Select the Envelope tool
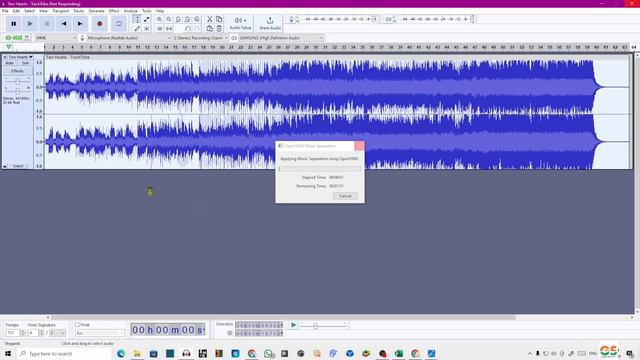This screenshot has width=640, height=360. 147,20
